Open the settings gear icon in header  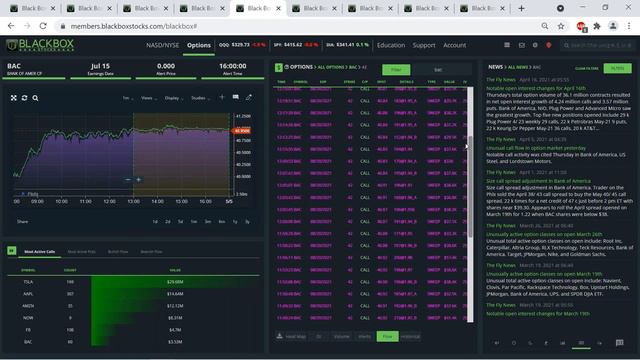tap(535, 45)
